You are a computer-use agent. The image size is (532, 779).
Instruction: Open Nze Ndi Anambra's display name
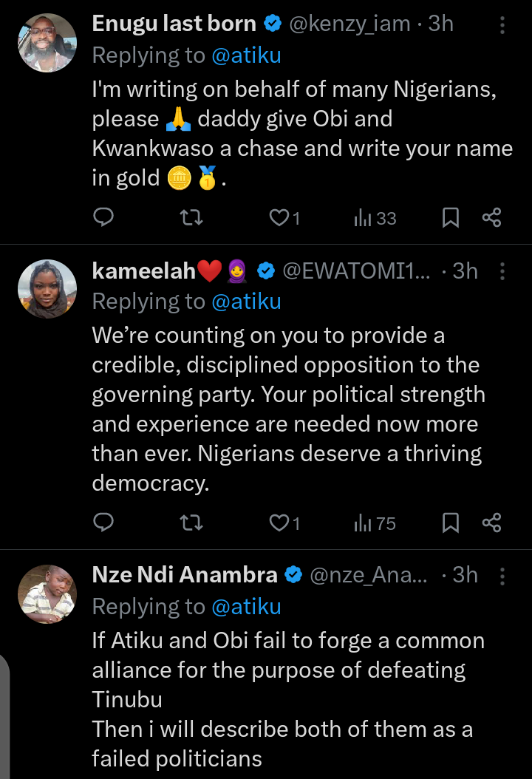click(185, 575)
